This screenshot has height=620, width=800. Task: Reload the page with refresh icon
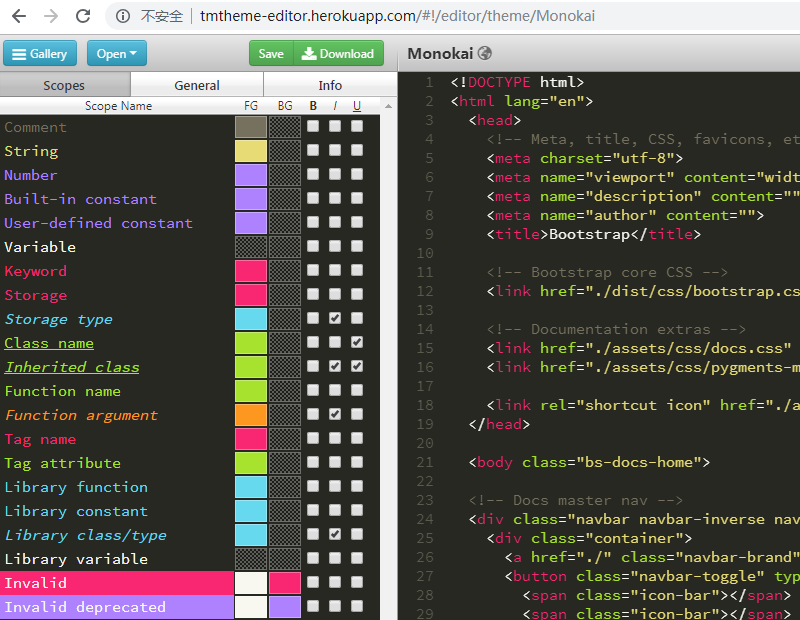[83, 16]
